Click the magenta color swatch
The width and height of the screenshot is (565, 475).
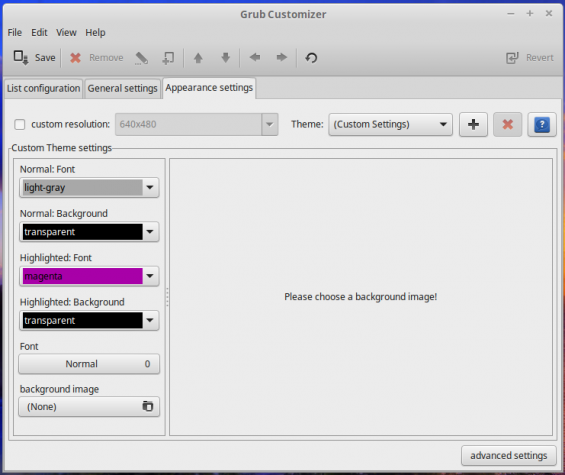click(x=83, y=276)
